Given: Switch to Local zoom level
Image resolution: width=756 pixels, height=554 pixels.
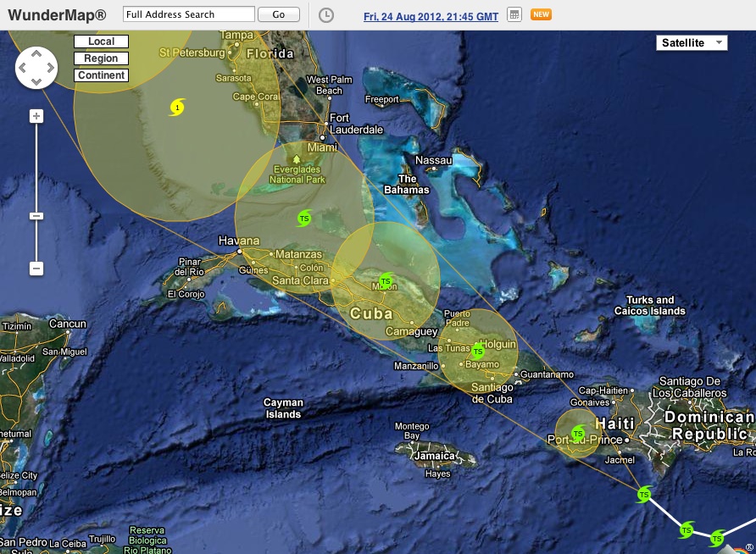Looking at the screenshot, I should tap(101, 42).
